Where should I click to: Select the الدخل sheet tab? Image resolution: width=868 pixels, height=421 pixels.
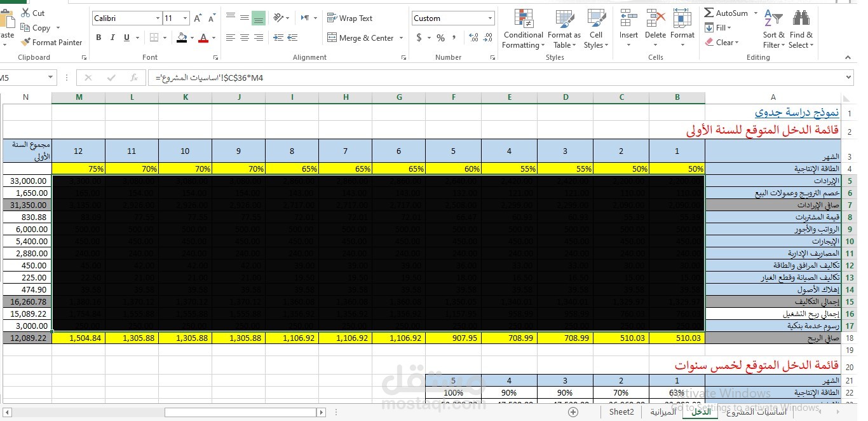point(701,411)
